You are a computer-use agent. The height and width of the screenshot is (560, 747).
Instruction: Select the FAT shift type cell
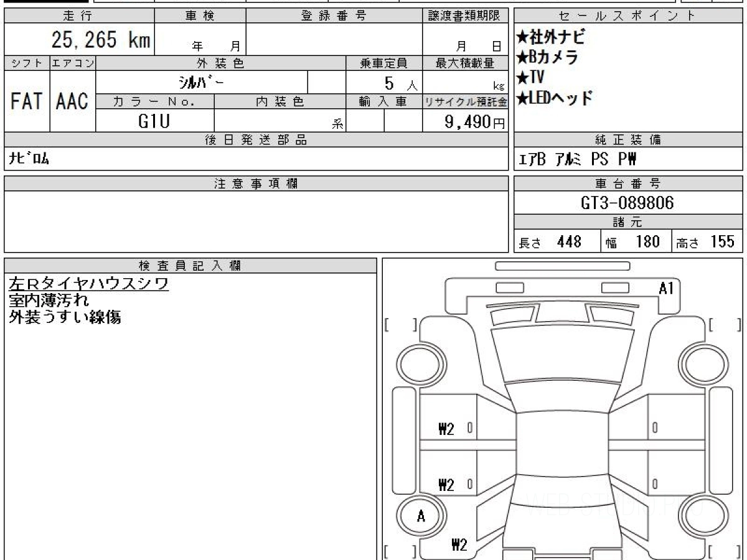[27, 101]
